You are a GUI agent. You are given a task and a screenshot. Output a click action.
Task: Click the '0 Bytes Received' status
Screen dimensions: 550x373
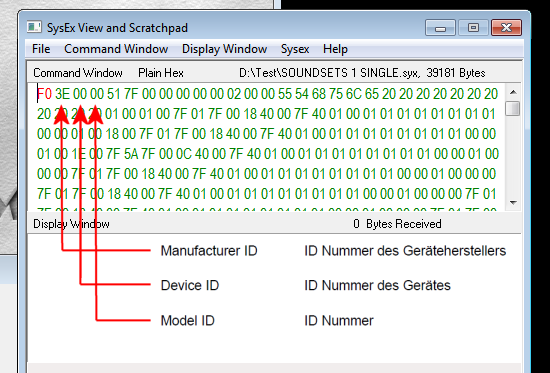point(397,224)
